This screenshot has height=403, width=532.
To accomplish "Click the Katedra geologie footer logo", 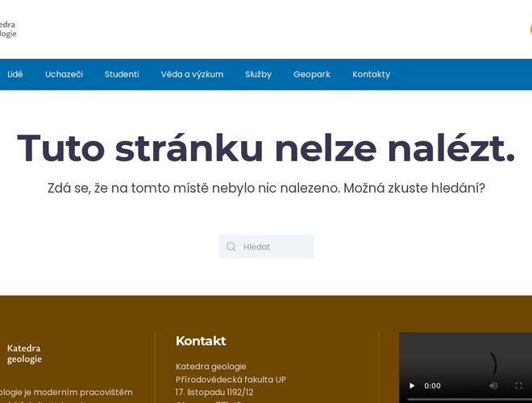I will coord(24,353).
